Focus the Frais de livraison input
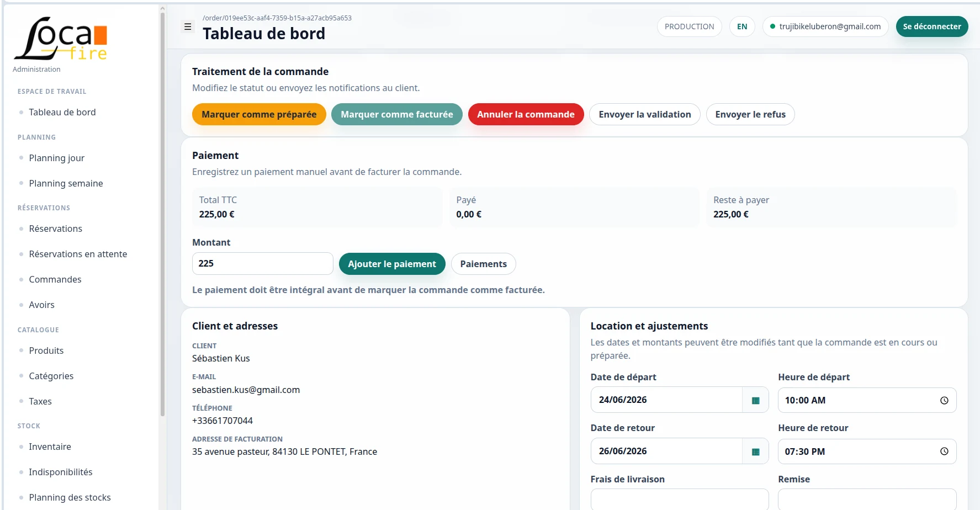This screenshot has height=510, width=980. (680, 500)
